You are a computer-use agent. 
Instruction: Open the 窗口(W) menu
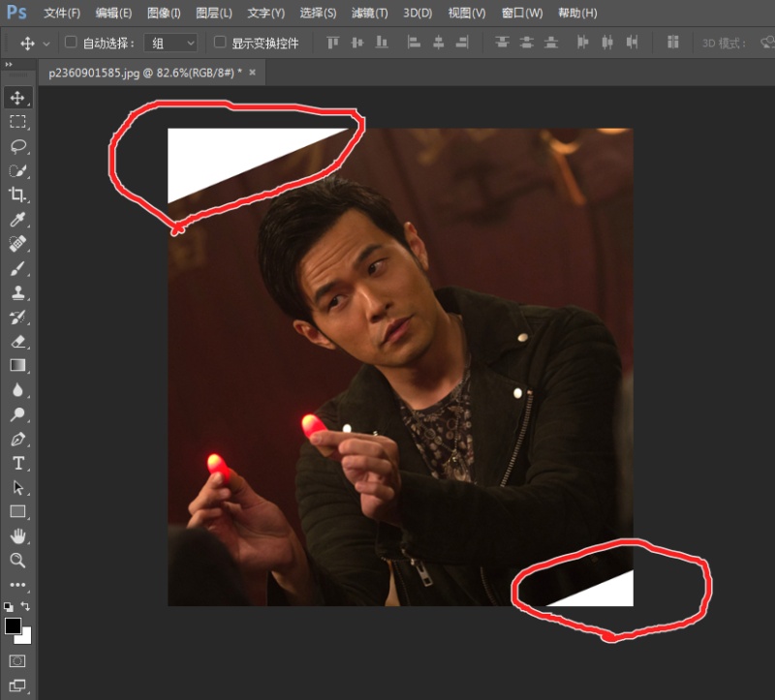(x=522, y=13)
